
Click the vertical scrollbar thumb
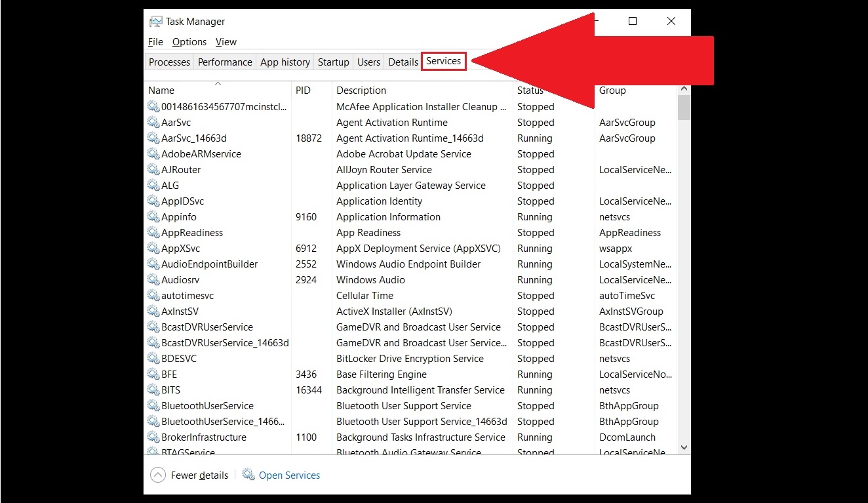(684, 108)
